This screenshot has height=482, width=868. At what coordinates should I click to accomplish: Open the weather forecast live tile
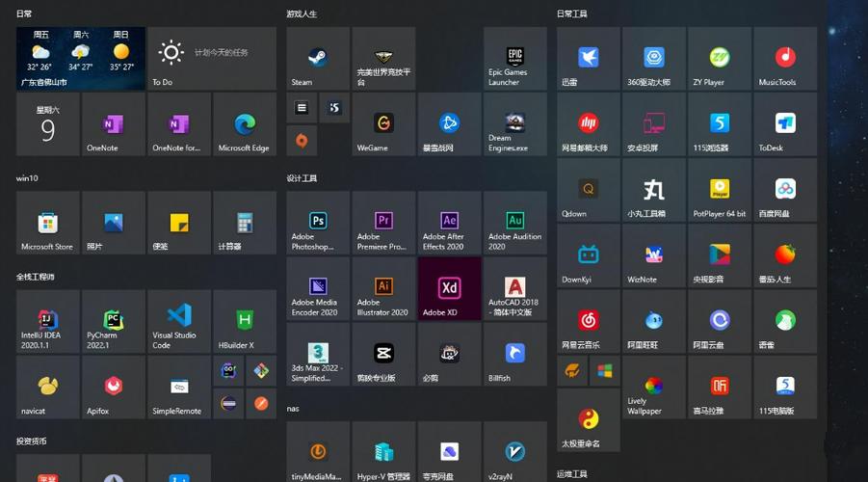(x=81, y=59)
